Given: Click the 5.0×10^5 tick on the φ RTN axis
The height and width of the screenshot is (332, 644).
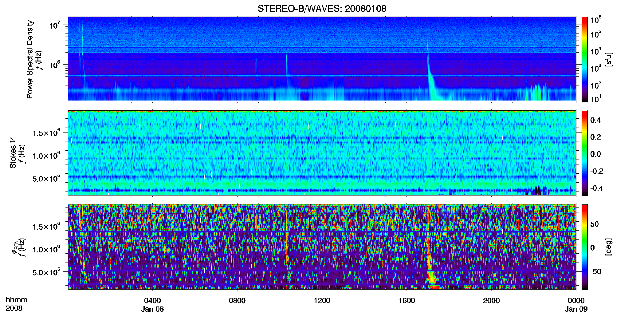Looking at the screenshot, I should coord(46,272).
